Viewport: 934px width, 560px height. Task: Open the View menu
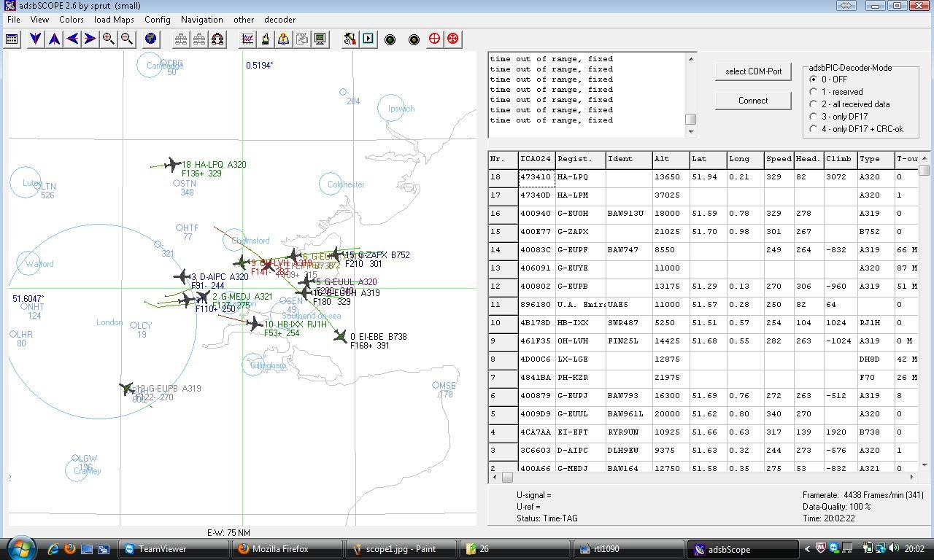[x=39, y=20]
